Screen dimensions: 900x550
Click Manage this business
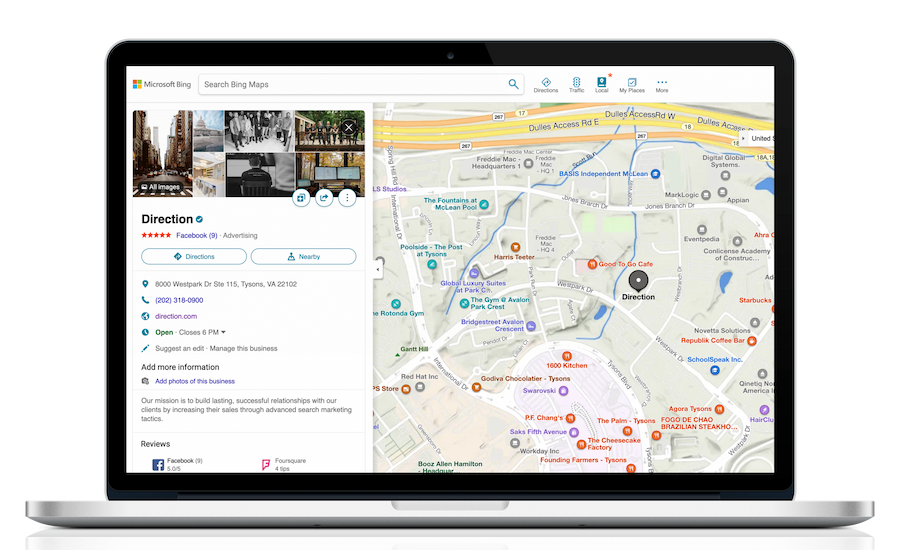tap(243, 348)
